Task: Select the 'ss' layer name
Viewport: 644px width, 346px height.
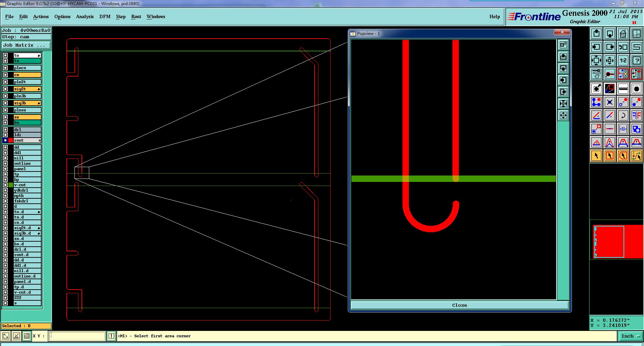Action: point(27,117)
